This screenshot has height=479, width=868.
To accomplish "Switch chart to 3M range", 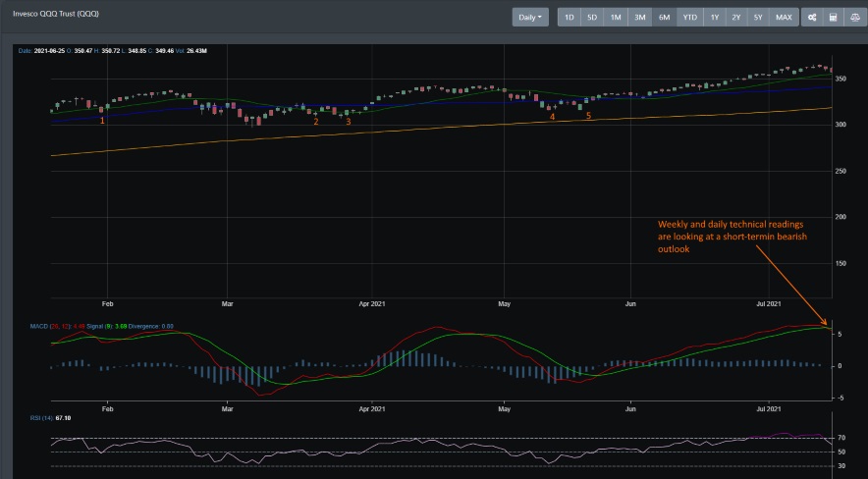I will point(640,17).
